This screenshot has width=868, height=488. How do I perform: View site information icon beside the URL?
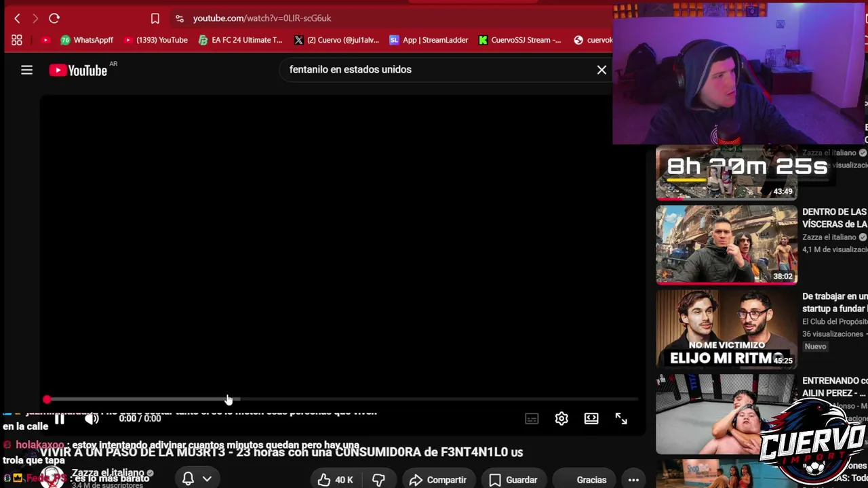click(x=179, y=18)
